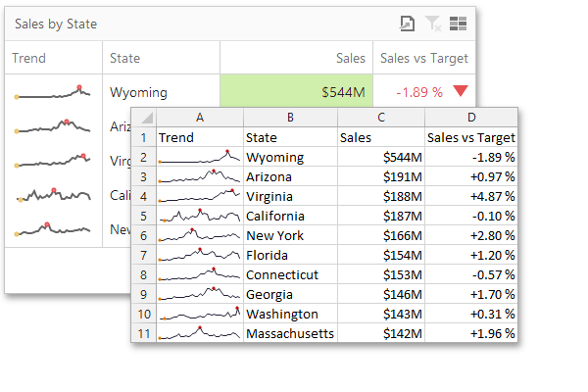588x392 pixels.
Task: Click the California sparkline in the dashboard grid
Action: point(53,195)
